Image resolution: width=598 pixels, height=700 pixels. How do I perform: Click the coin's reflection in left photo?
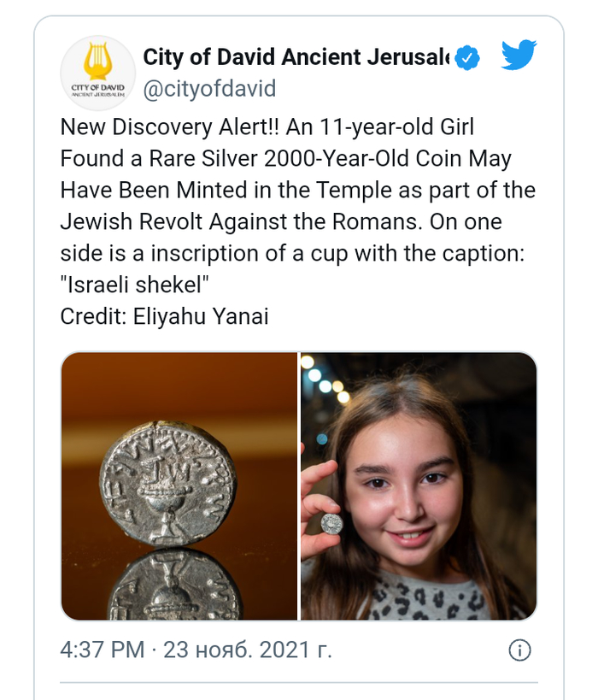click(175, 585)
